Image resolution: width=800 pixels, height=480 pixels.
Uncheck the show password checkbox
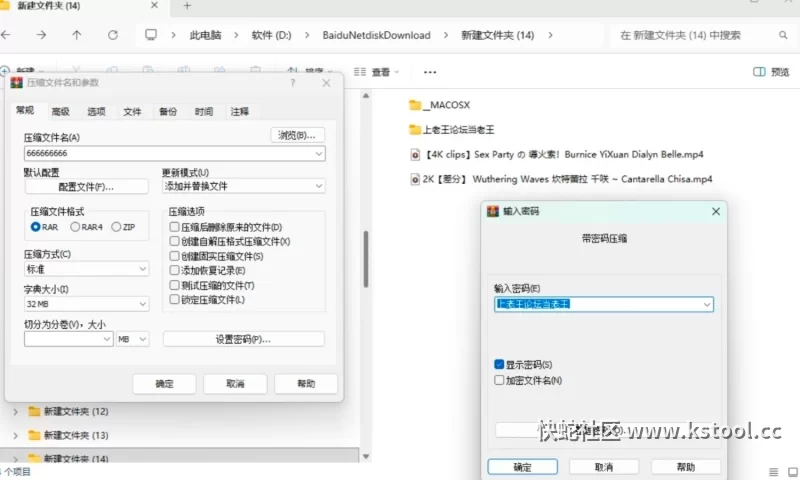coord(499,364)
